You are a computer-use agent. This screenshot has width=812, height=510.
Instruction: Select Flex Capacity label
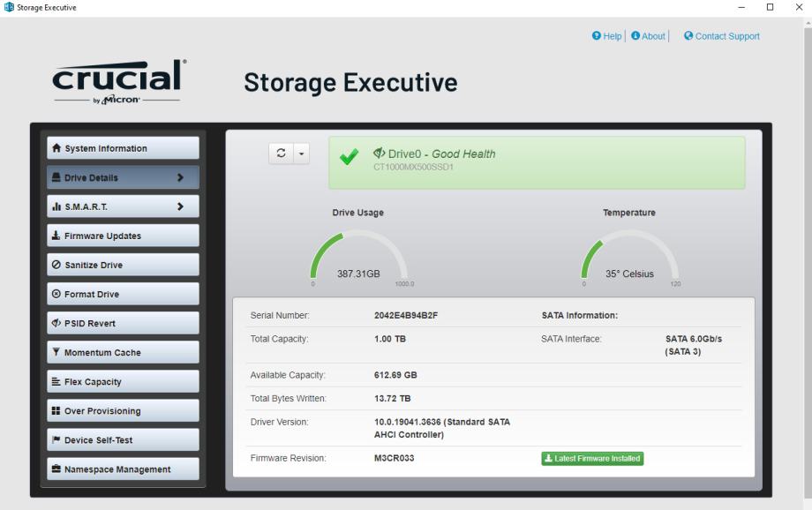point(93,381)
